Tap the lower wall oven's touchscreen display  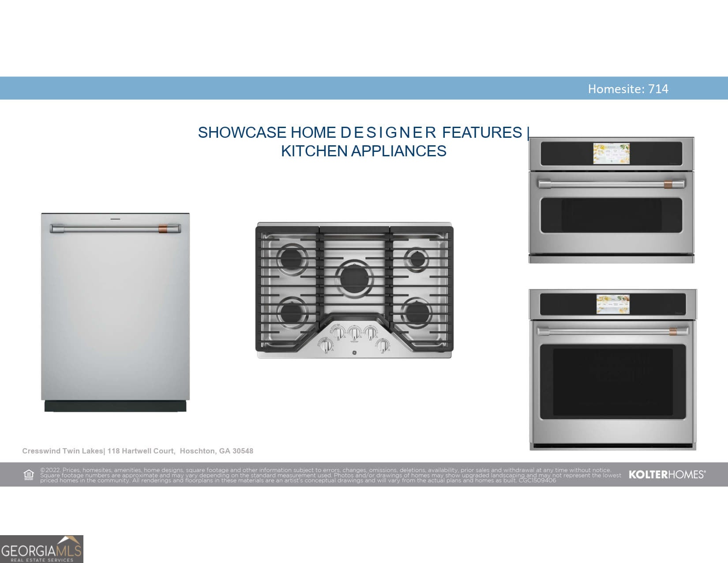[x=613, y=305]
